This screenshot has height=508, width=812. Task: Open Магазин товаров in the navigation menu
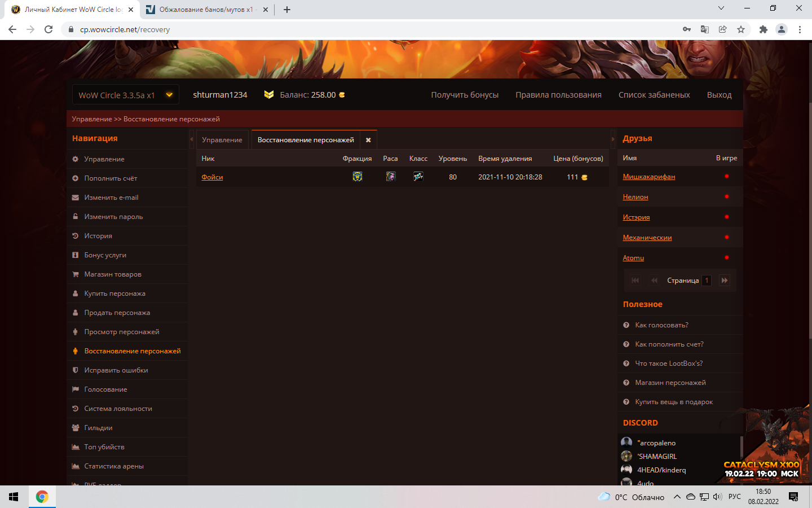coord(113,274)
